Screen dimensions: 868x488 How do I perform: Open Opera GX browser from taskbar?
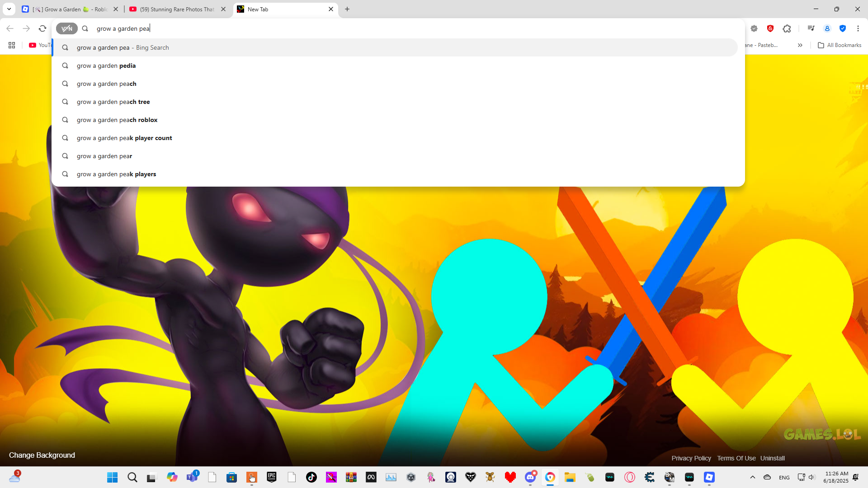(630, 477)
